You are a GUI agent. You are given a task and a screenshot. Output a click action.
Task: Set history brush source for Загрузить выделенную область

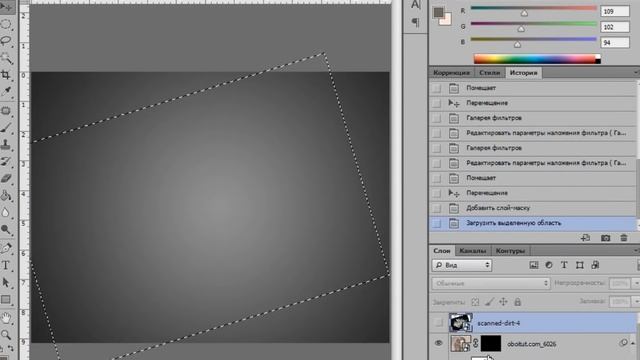pyautogui.click(x=437, y=223)
